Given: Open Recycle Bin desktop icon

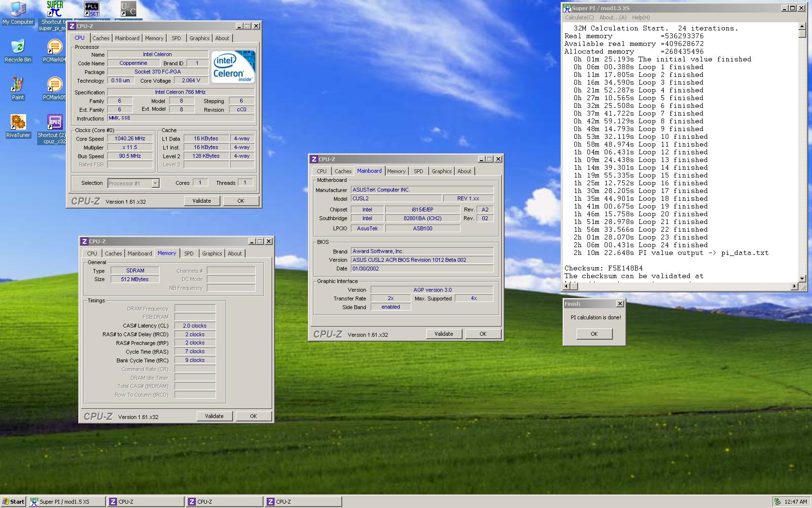Looking at the screenshot, I should tap(18, 51).
